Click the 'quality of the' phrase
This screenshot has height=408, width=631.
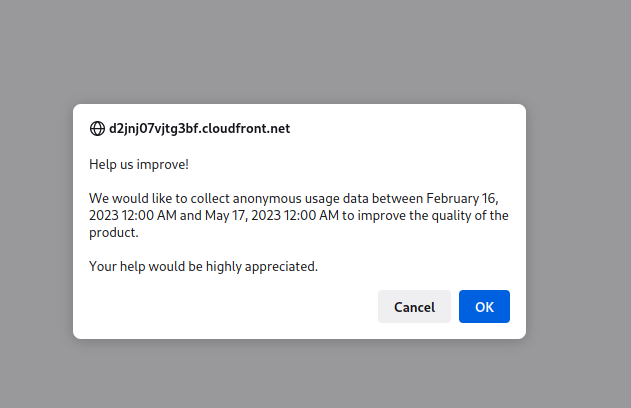pyautogui.click(x=470, y=216)
